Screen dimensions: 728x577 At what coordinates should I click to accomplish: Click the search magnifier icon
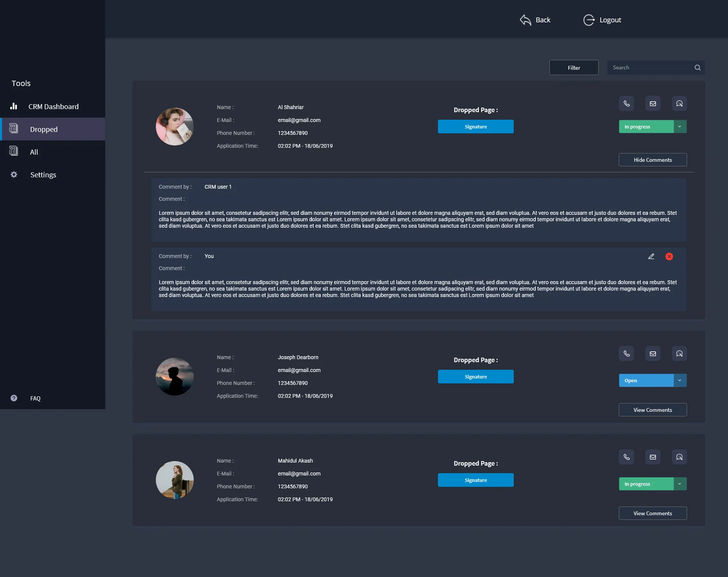pyautogui.click(x=697, y=67)
